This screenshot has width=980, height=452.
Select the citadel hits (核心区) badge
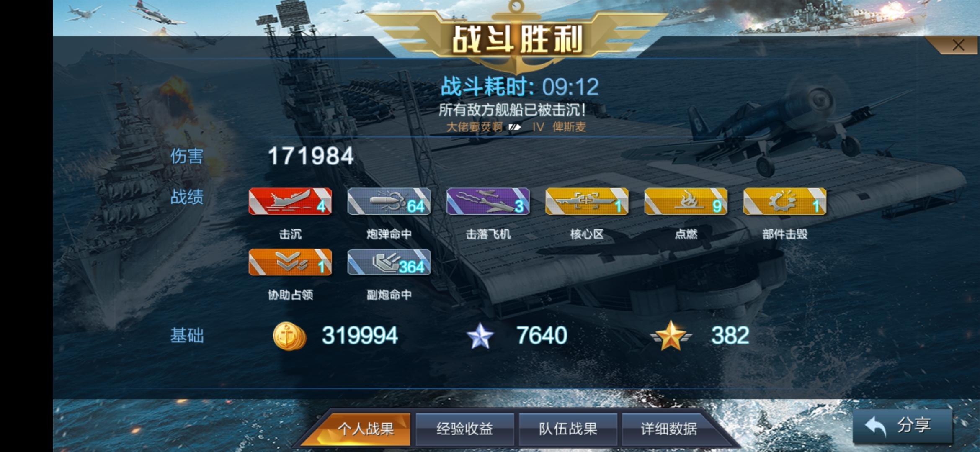[587, 201]
